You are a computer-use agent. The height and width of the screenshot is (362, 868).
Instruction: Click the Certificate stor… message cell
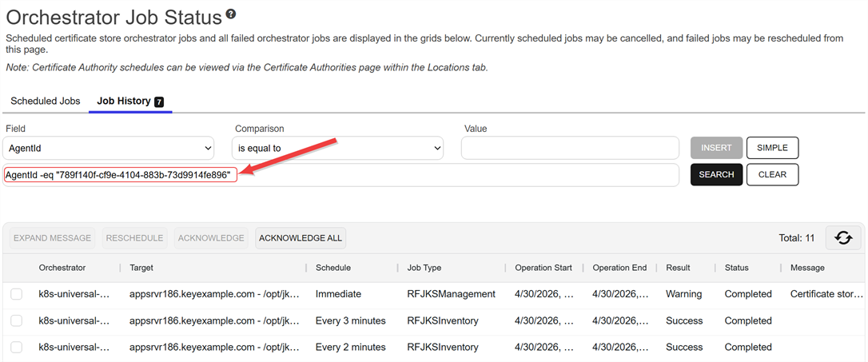[827, 294]
